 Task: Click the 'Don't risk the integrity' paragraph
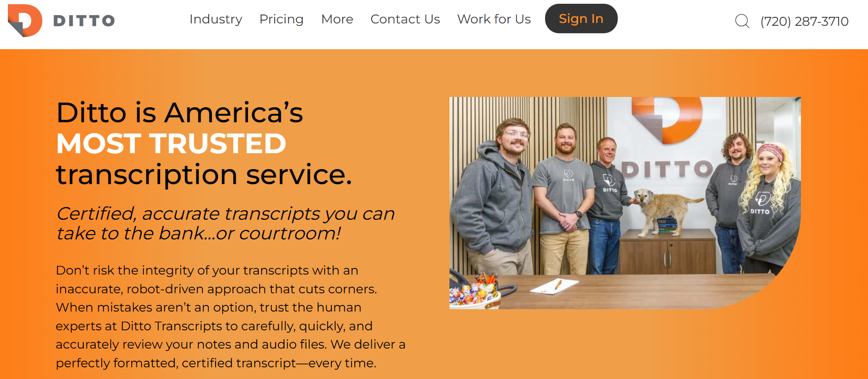(230, 317)
